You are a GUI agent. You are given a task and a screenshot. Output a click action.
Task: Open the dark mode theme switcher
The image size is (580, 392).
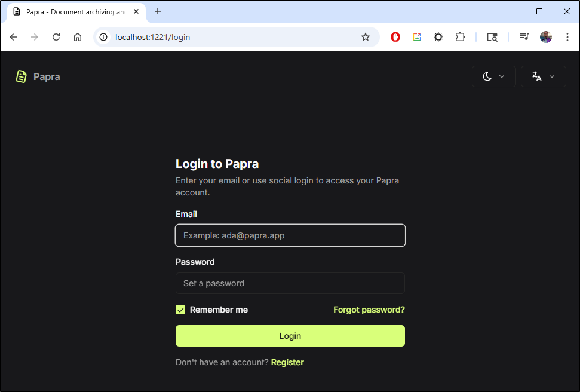493,76
